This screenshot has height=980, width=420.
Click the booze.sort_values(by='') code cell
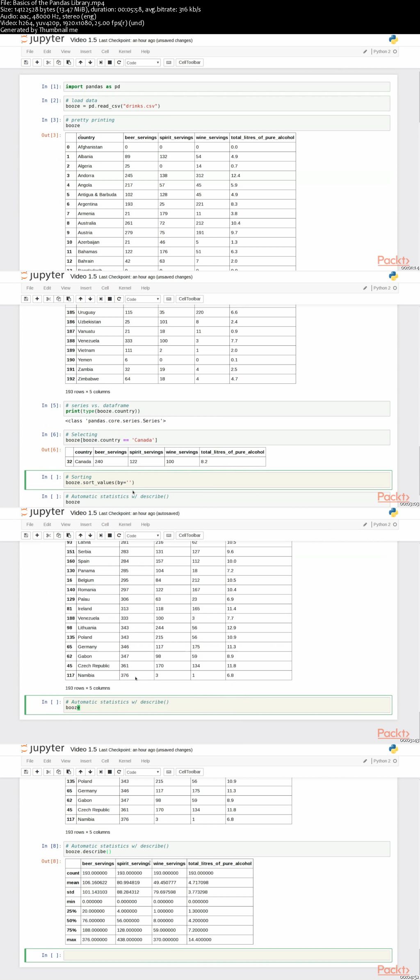tap(227, 480)
